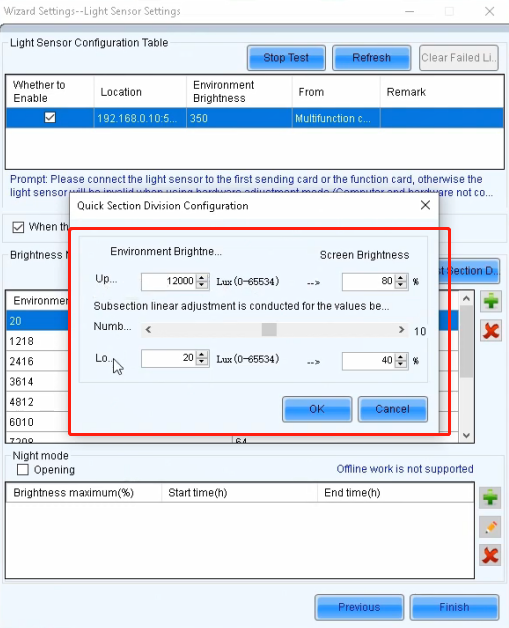Enable the Night mode Opening checkbox
The image size is (509, 628).
[23, 469]
